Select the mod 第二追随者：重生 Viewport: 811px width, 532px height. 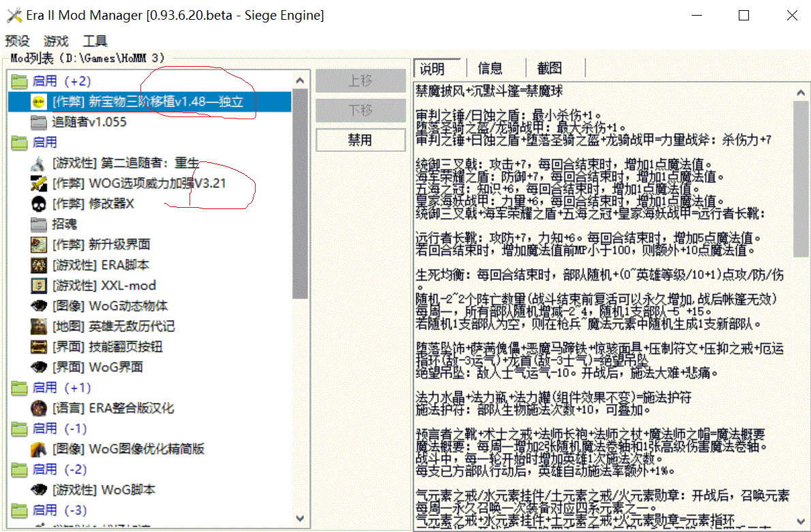pyautogui.click(x=125, y=163)
